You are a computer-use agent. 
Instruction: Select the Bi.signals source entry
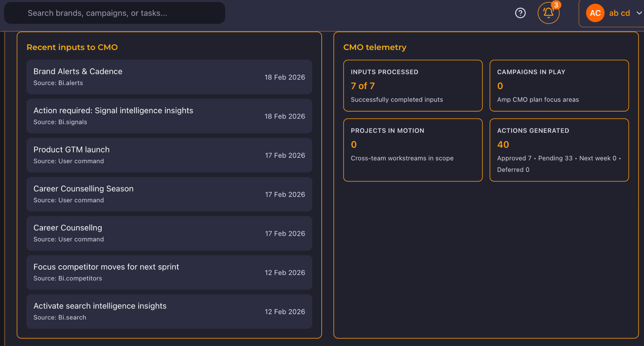pyautogui.click(x=60, y=122)
